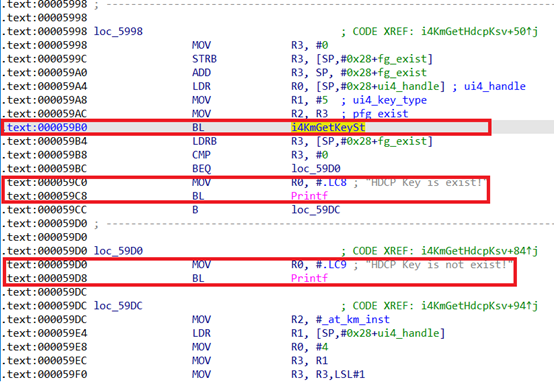Click the pfg_exist comment

(380, 114)
